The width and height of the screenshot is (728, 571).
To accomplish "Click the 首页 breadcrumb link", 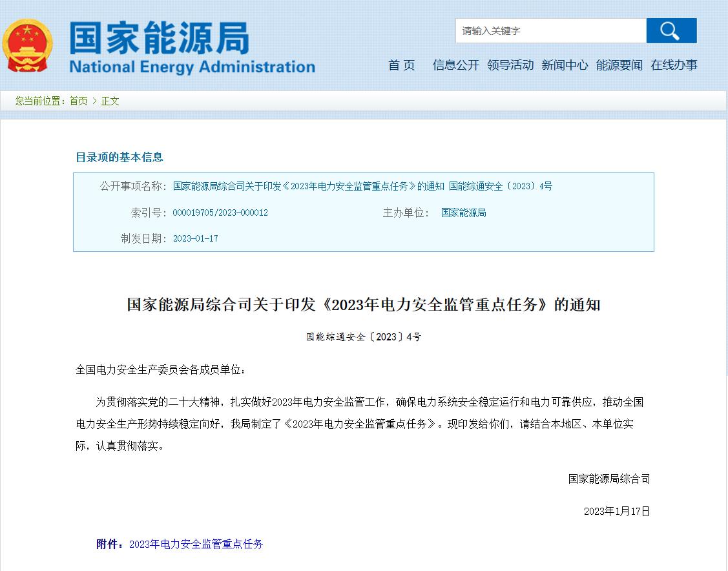I will [78, 101].
